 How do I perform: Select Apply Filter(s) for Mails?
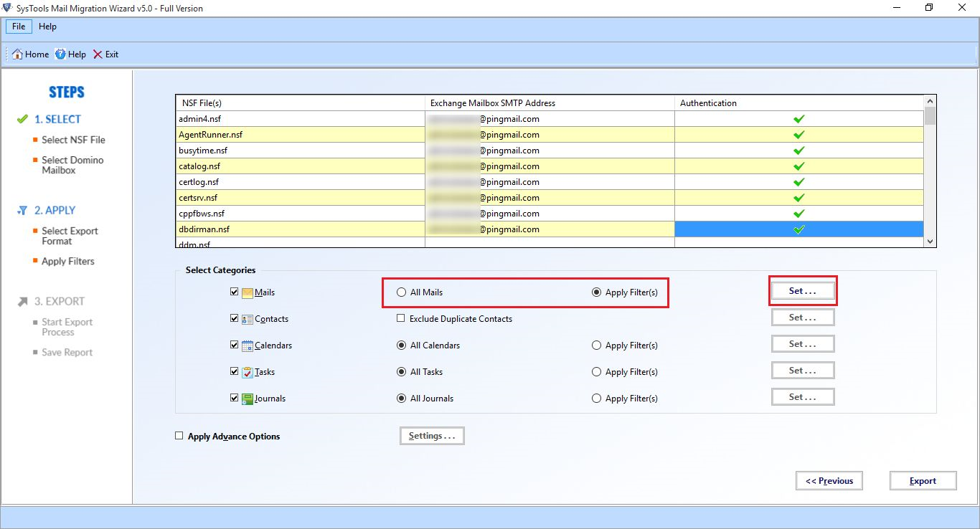point(596,292)
